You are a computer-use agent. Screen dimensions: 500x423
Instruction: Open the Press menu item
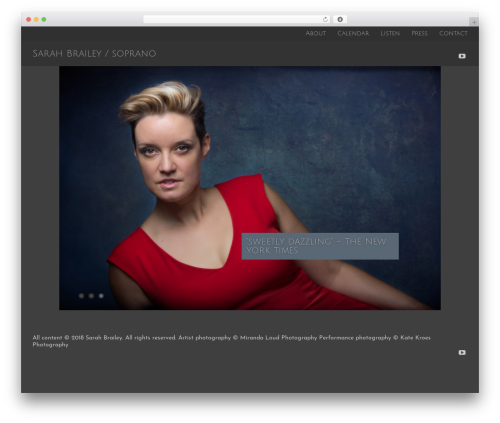(419, 34)
